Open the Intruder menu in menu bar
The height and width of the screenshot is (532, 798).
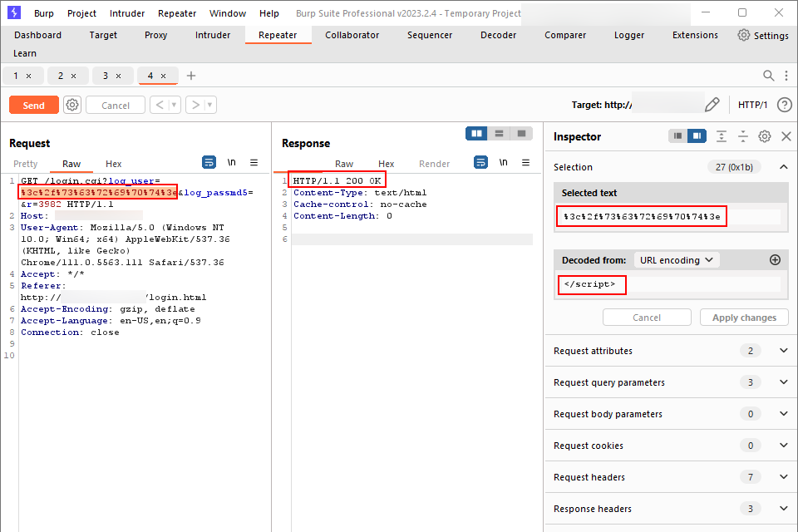127,13
